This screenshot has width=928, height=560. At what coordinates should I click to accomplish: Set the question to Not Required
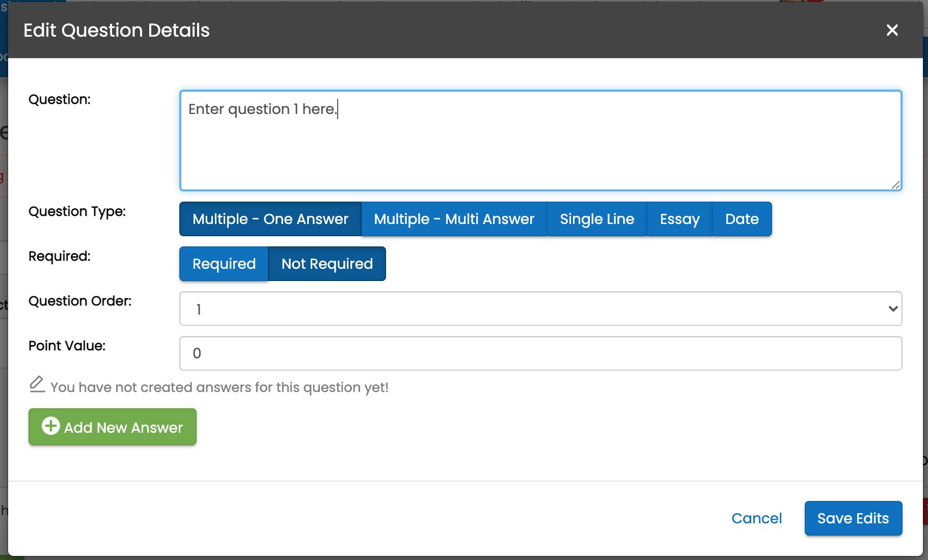tap(327, 264)
